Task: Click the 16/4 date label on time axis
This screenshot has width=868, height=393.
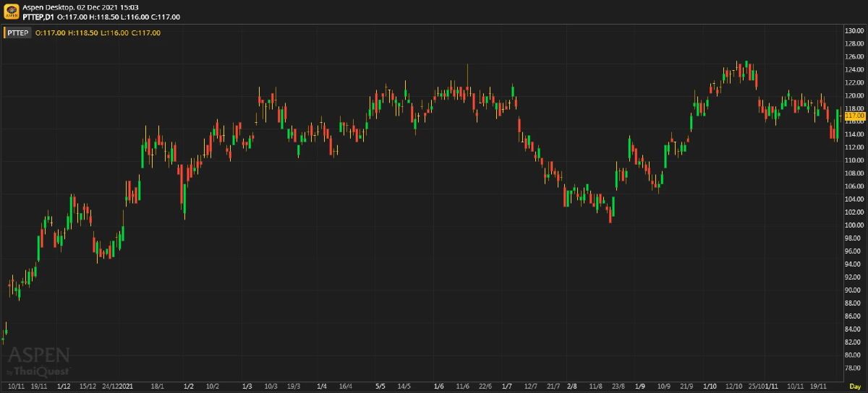Action: (346, 386)
